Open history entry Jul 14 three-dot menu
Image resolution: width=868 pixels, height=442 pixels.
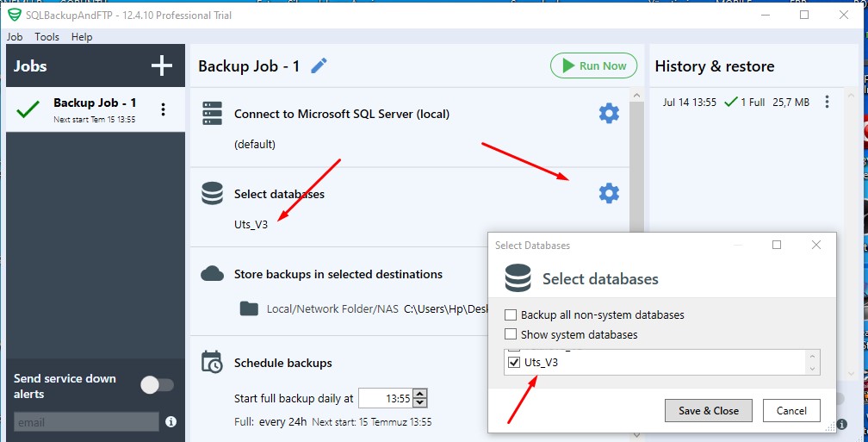point(827,102)
